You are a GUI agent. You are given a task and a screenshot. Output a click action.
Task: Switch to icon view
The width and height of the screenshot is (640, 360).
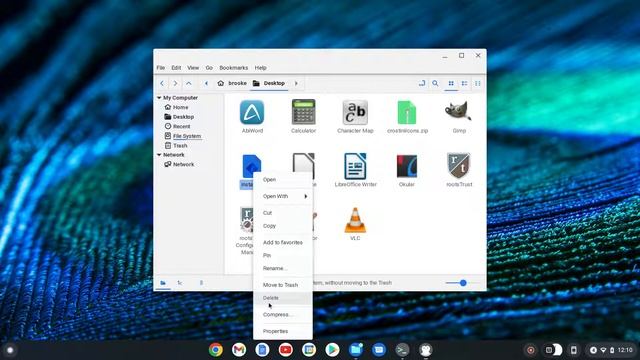[451, 83]
